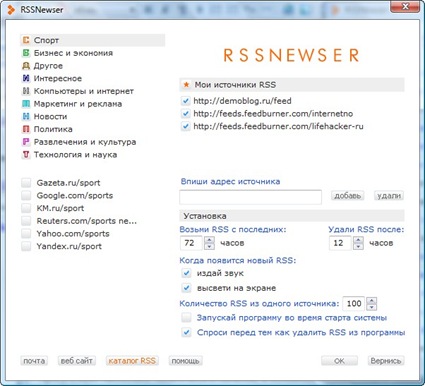Check the Gazeta.ru/sport source checkbox
The width and height of the screenshot is (425, 386).
(x=26, y=183)
